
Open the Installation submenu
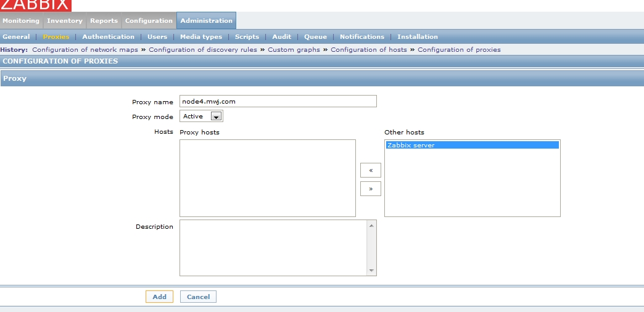click(x=417, y=36)
